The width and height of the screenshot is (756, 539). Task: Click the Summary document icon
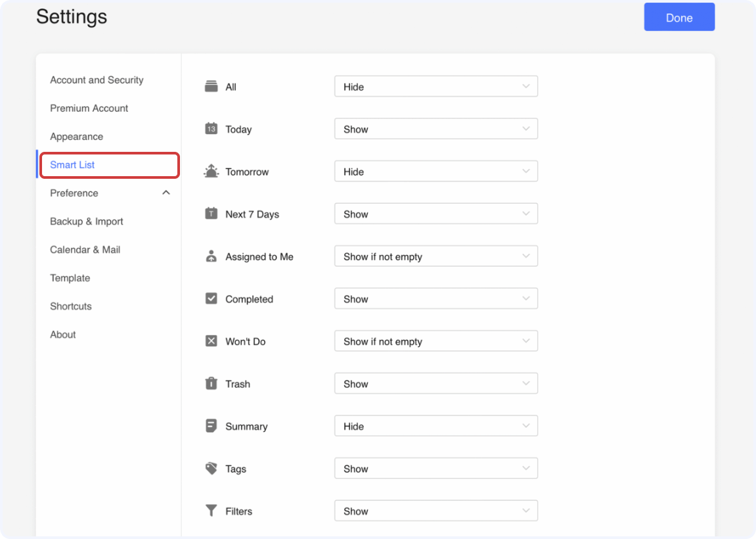[x=211, y=425]
